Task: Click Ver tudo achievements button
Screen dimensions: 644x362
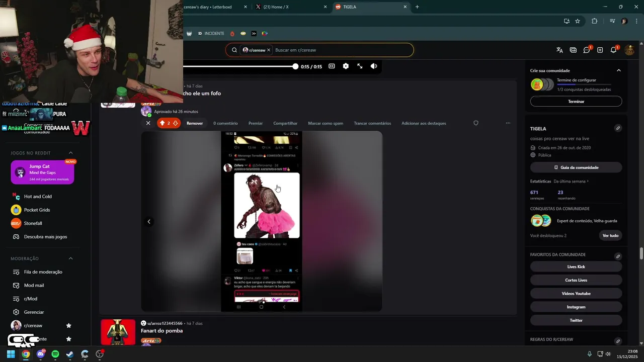Action: (610, 236)
